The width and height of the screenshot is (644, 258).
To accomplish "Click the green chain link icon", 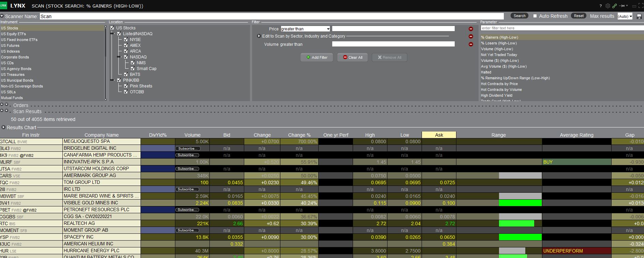I will point(614,6).
